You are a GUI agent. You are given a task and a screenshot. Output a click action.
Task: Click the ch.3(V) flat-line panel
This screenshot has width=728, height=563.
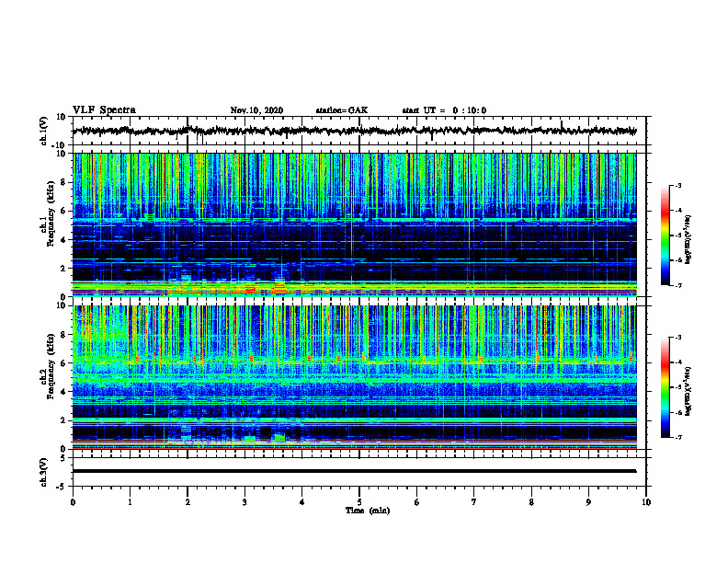tap(358, 472)
